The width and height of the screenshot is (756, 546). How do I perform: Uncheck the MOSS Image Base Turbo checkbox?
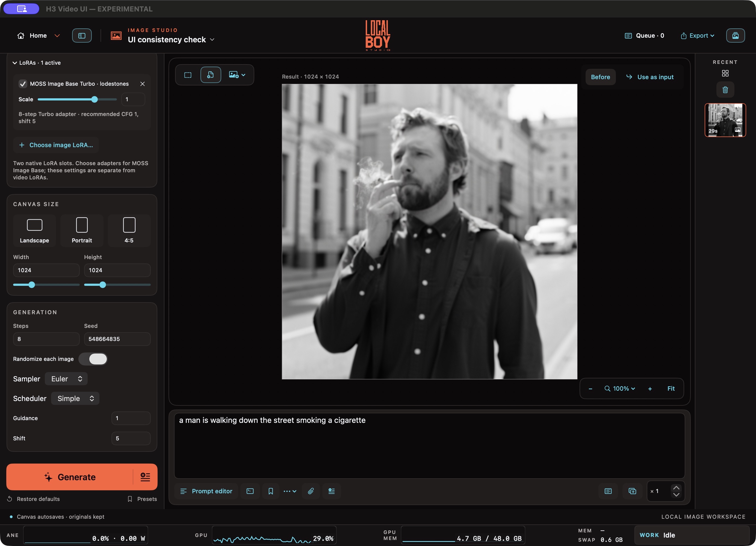23,84
